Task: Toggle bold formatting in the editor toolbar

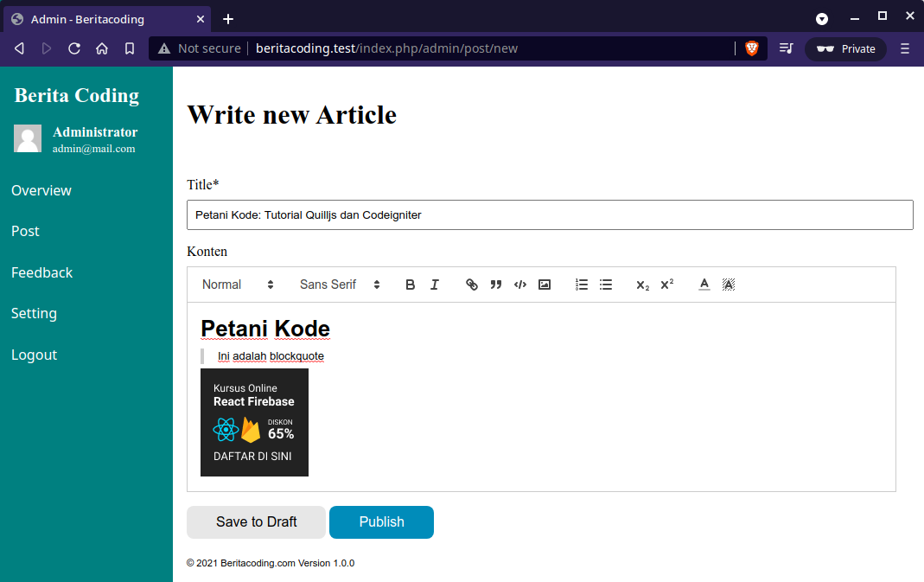Action: point(410,284)
